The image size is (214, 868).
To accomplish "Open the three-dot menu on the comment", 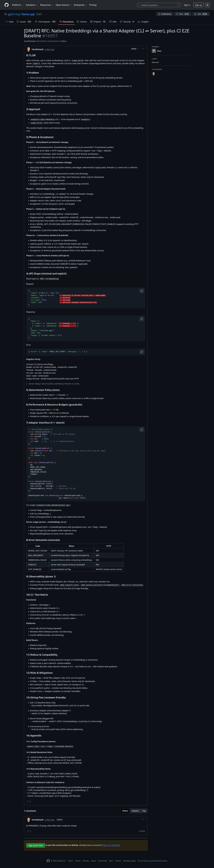I will pos(143,819).
